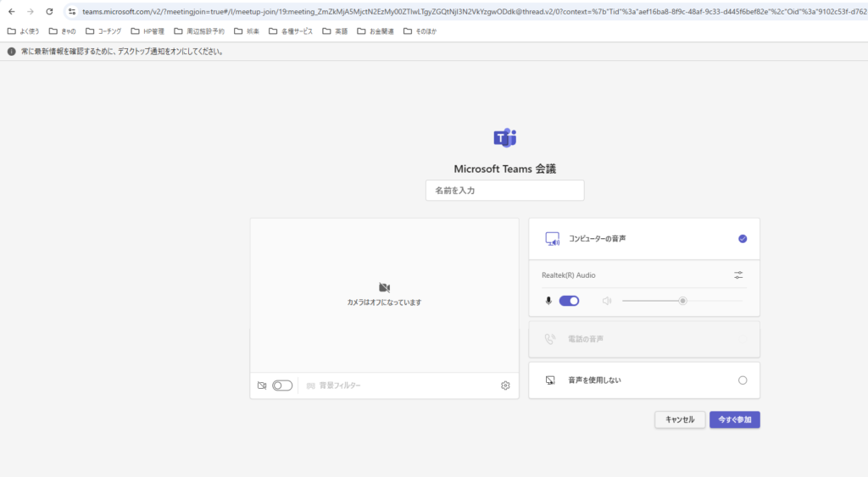This screenshot has height=477, width=868.
Task: Click the no-audio icon
Action: pyautogui.click(x=550, y=380)
